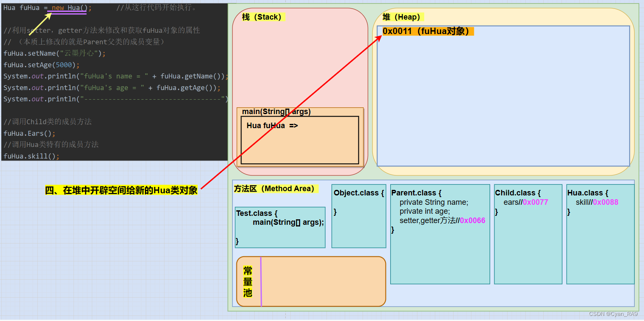Click the code line 'fuHua.setAge(5000);'
644x321 pixels.
pos(42,65)
